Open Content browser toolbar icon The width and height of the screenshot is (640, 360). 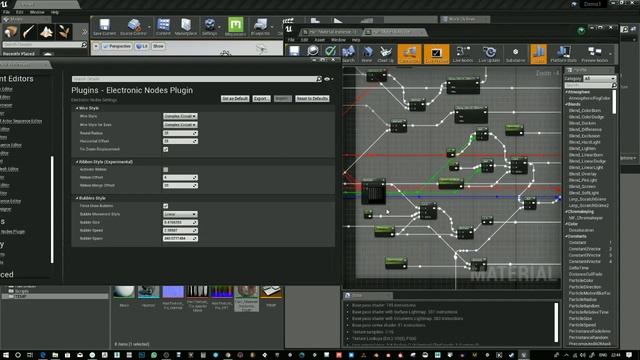[x=163, y=27]
